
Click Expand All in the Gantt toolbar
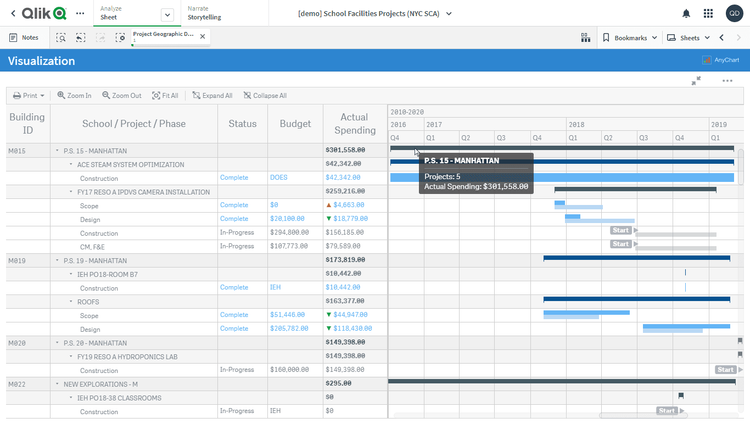pos(212,96)
